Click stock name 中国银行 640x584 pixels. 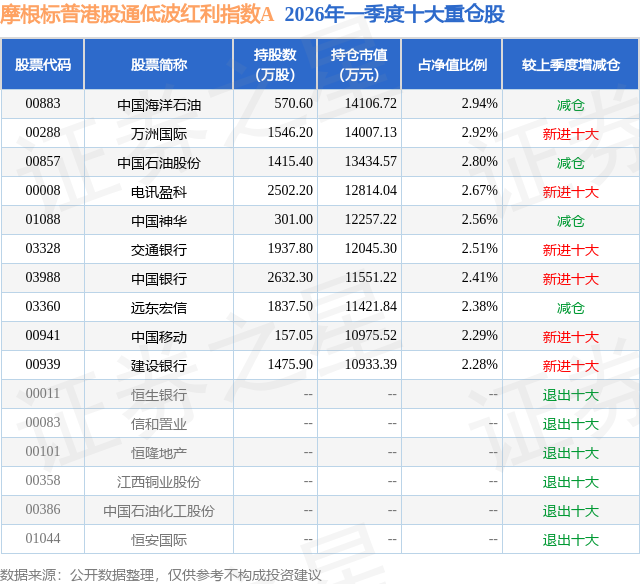(x=159, y=279)
